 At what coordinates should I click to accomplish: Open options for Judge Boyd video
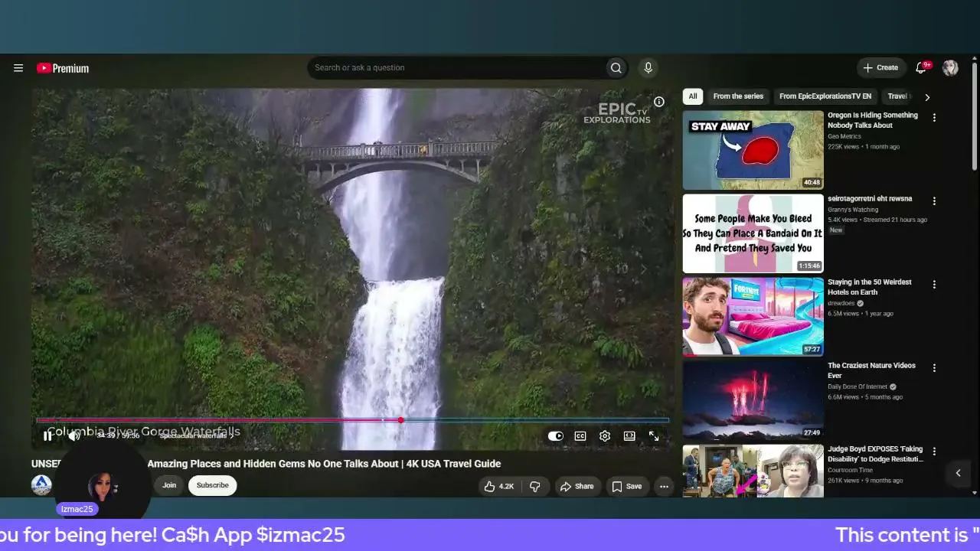[934, 452]
